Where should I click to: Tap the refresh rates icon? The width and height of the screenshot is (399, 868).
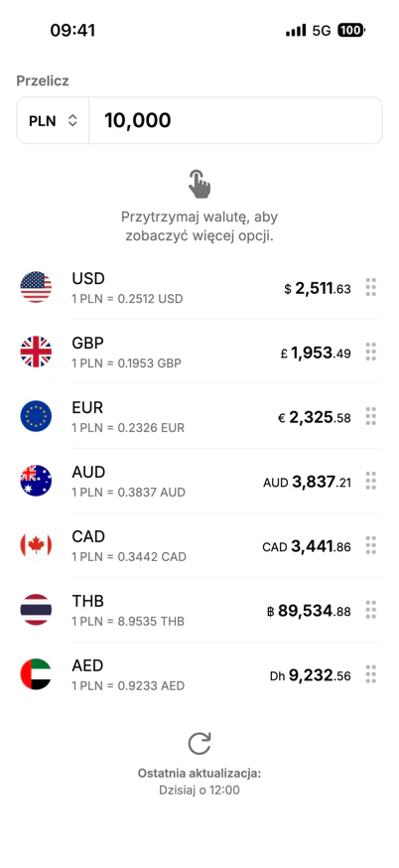coord(199,744)
